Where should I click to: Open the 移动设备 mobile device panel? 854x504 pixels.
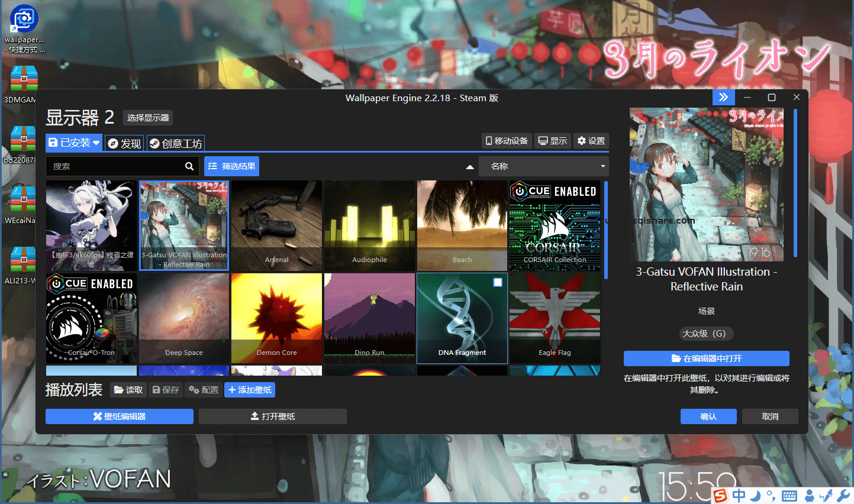[506, 141]
